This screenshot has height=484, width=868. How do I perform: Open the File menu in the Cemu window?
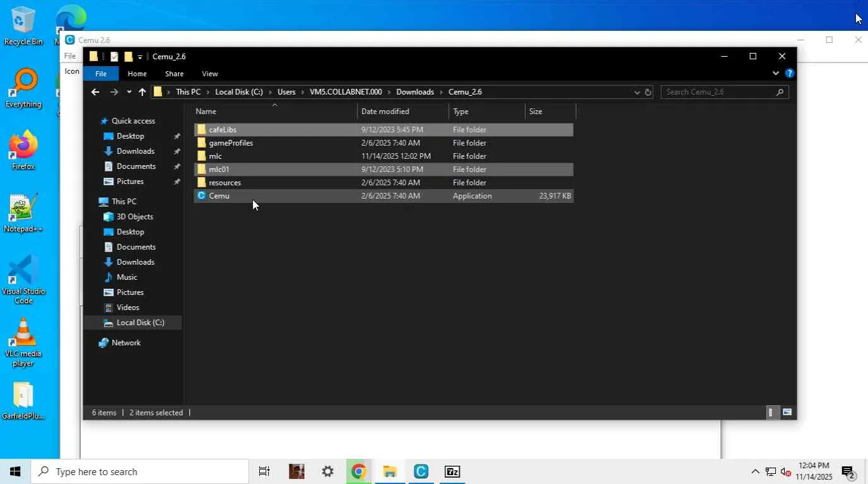(x=69, y=56)
